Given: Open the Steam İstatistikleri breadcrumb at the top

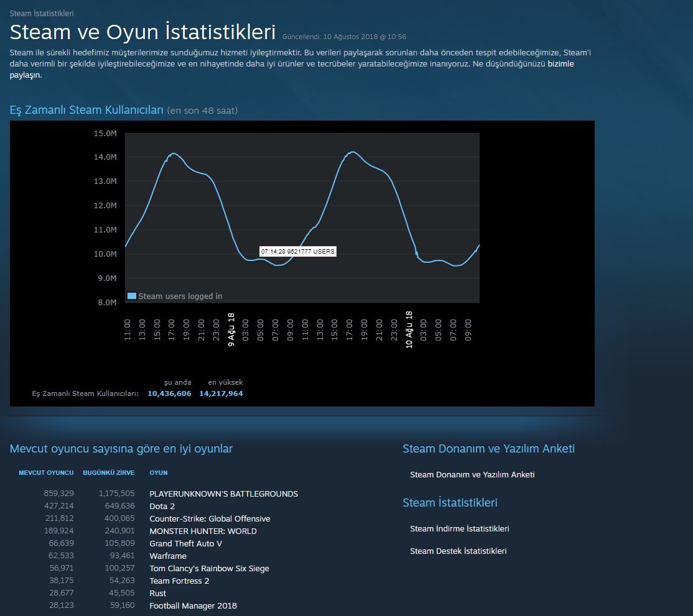Looking at the screenshot, I should tap(42, 13).
